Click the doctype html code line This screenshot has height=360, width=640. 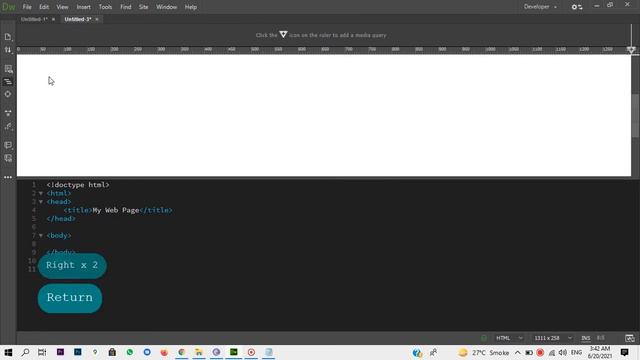click(x=78, y=185)
